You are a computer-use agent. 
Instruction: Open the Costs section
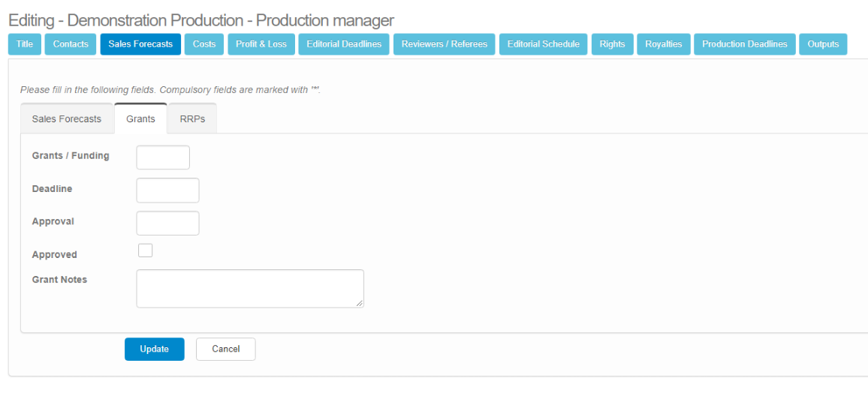coord(204,44)
